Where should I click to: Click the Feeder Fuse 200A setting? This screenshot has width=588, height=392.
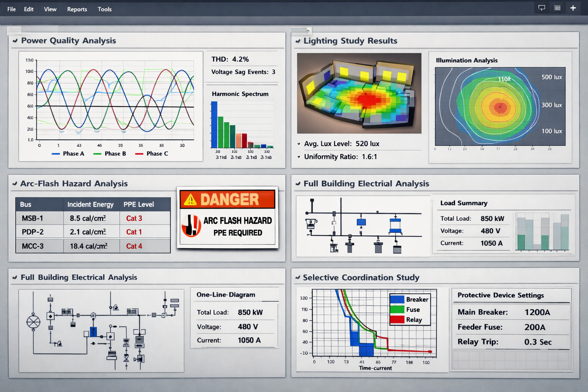(501, 327)
